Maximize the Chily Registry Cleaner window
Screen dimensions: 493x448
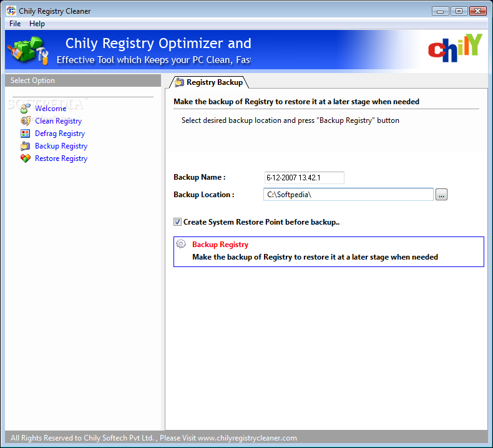coord(459,11)
